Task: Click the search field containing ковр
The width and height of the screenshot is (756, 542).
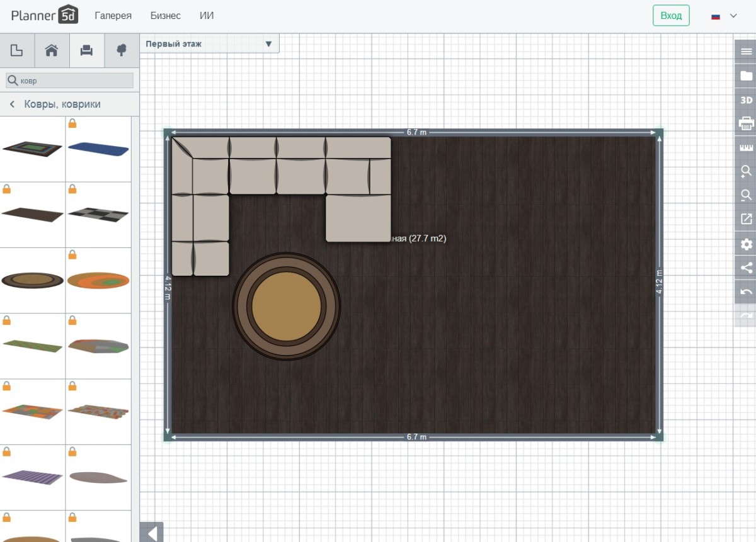Action: [70, 81]
